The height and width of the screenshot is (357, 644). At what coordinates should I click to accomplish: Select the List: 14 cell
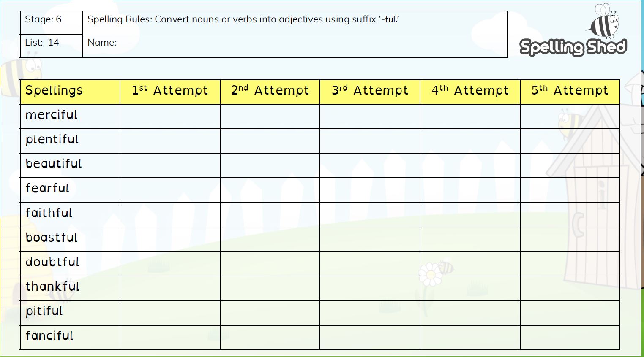tap(52, 46)
